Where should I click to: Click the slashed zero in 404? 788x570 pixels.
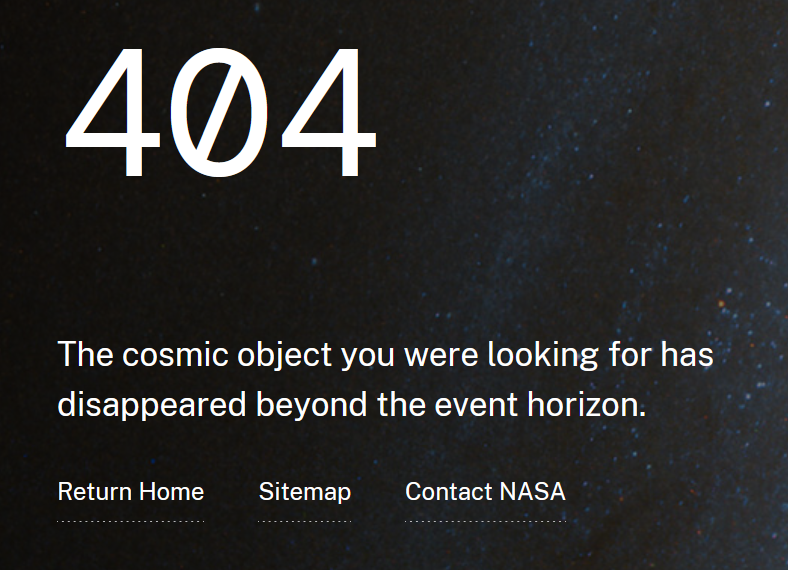click(220, 113)
